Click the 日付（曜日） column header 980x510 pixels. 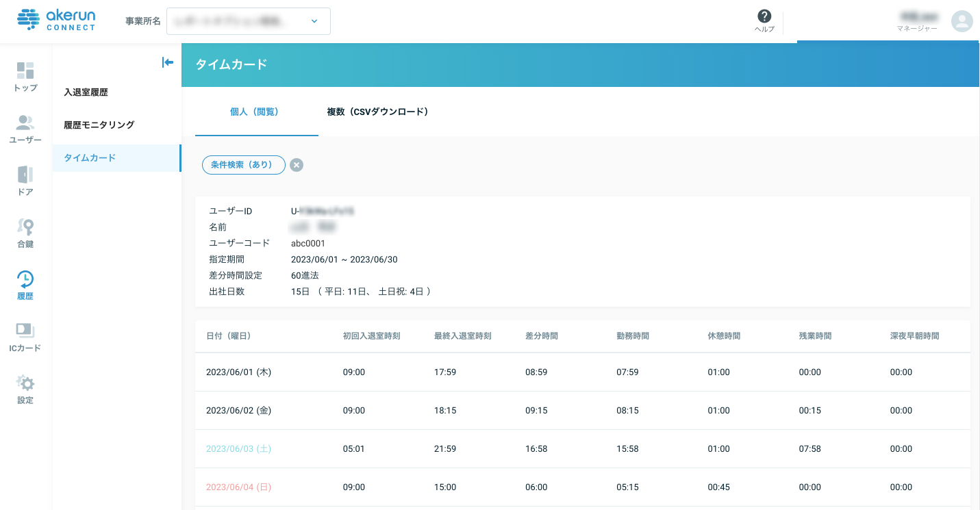(x=229, y=336)
